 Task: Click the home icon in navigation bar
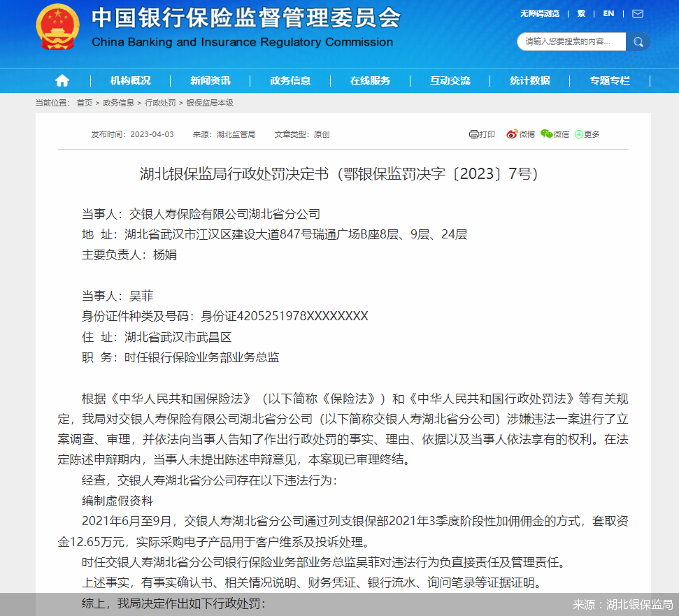[x=62, y=80]
